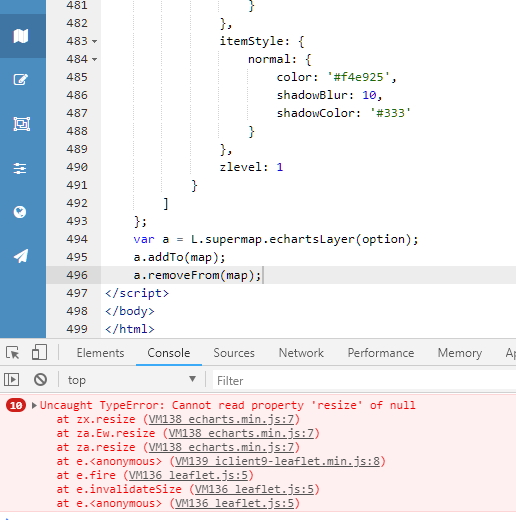Viewport: 516px width, 520px height.
Task: Collapse code fold at line 483
Action: point(95,41)
